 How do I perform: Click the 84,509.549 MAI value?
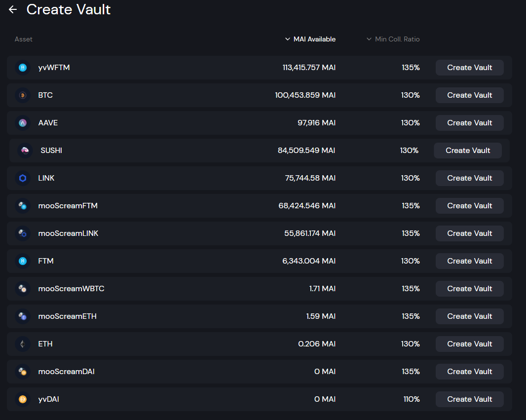point(306,151)
